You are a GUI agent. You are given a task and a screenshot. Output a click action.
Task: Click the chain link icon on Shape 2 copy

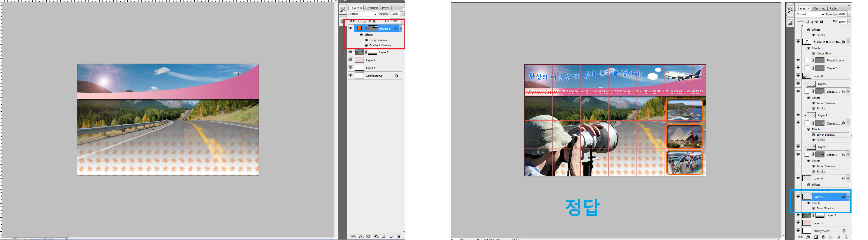[x=813, y=61]
